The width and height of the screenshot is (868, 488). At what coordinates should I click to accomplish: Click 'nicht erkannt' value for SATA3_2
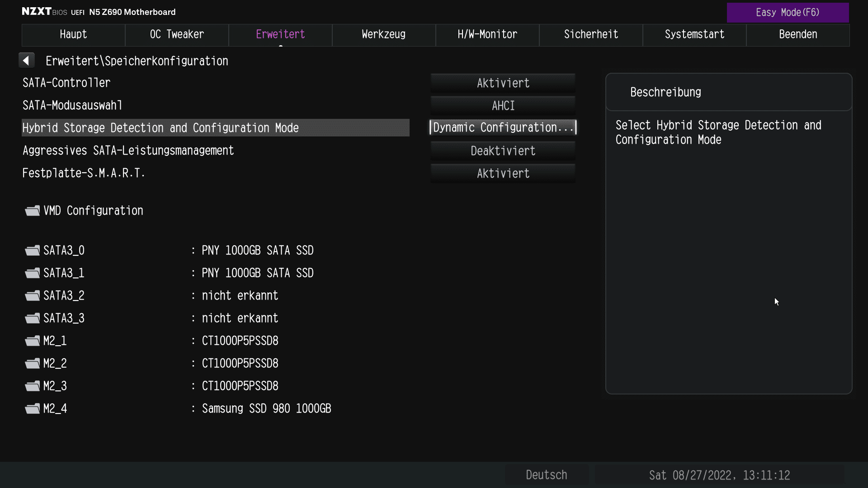(240, 296)
